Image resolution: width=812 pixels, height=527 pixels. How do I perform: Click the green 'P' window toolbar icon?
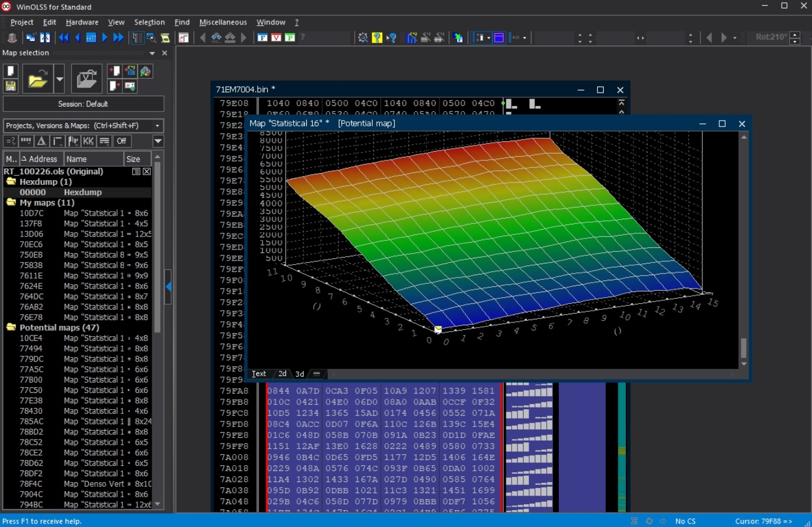point(289,38)
